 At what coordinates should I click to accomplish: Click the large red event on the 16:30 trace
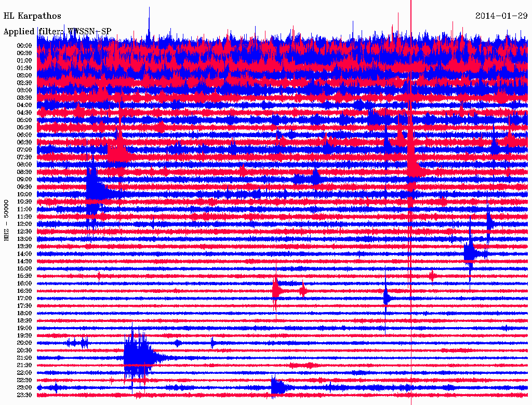tap(276, 291)
